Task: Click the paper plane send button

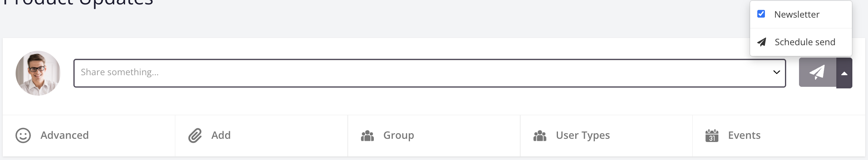Action: pos(817,72)
